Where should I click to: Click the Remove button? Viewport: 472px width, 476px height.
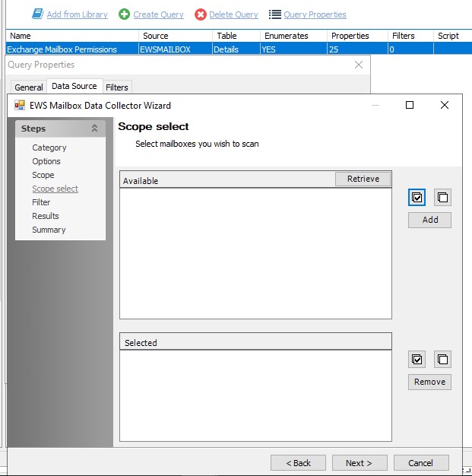(429, 382)
